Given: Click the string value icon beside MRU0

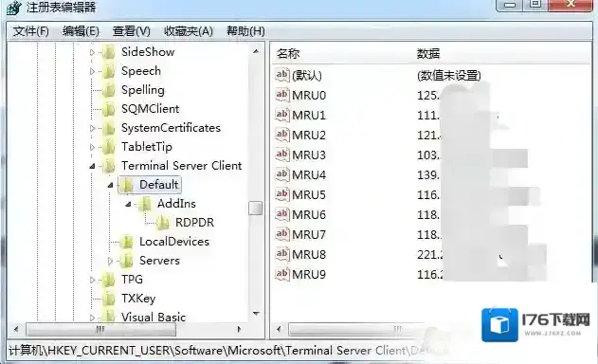Looking at the screenshot, I should [x=282, y=95].
